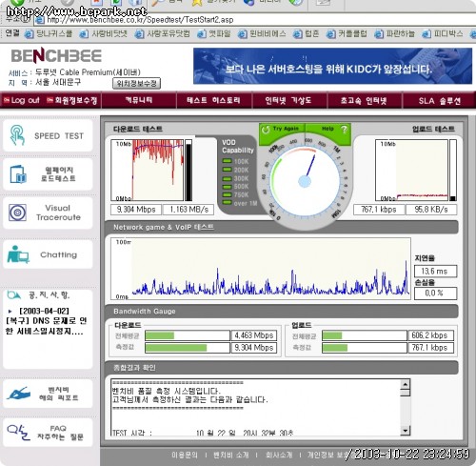
Task: Open the Chatting sidebar item
Action: 48,254
